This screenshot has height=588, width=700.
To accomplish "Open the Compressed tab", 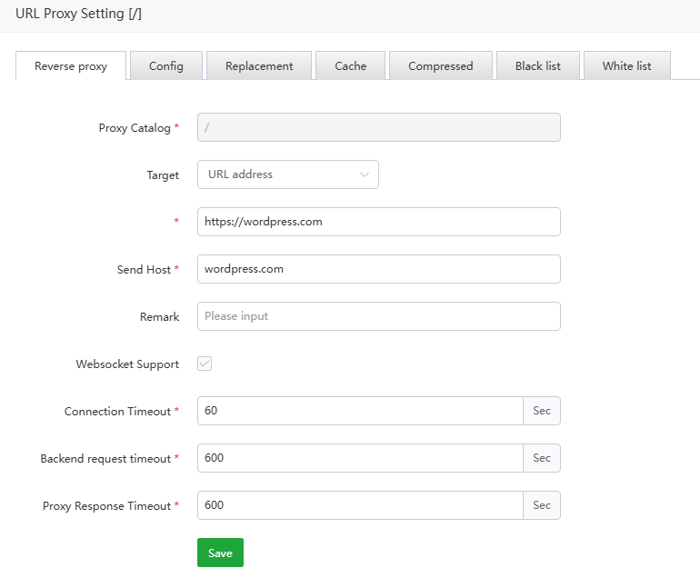I will pos(441,66).
